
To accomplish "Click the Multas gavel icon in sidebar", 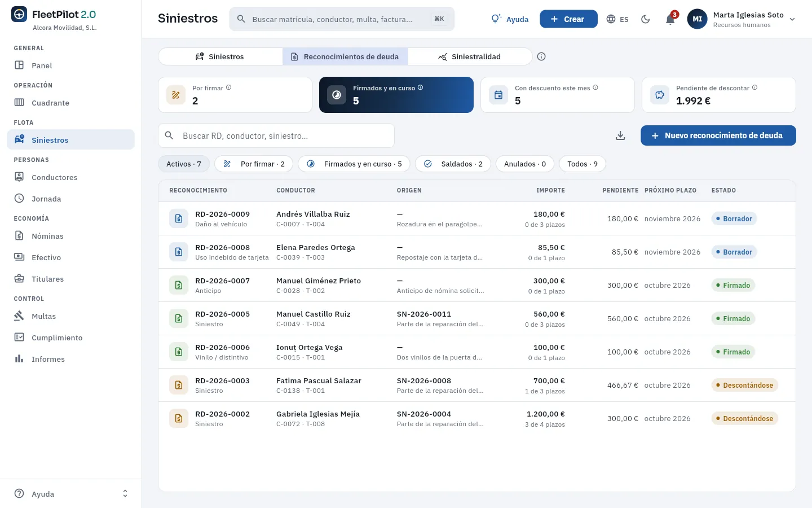I will pyautogui.click(x=19, y=316).
